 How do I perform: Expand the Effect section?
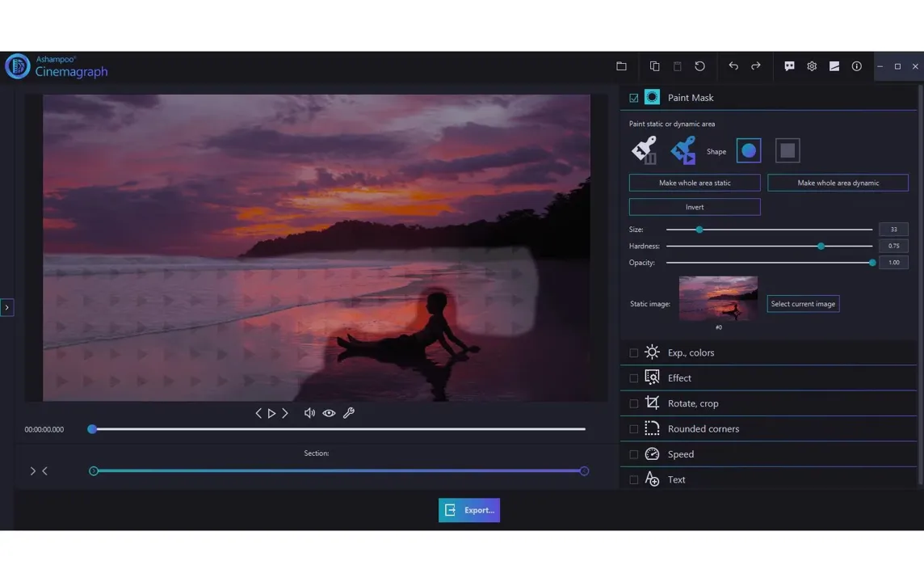(x=768, y=378)
